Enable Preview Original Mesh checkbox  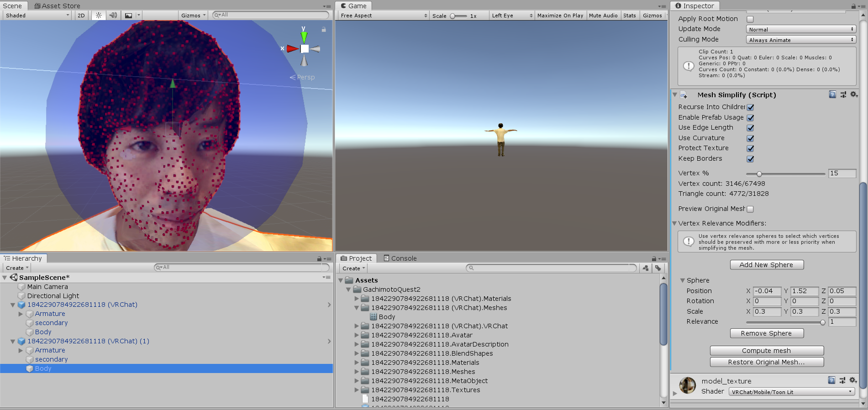750,209
